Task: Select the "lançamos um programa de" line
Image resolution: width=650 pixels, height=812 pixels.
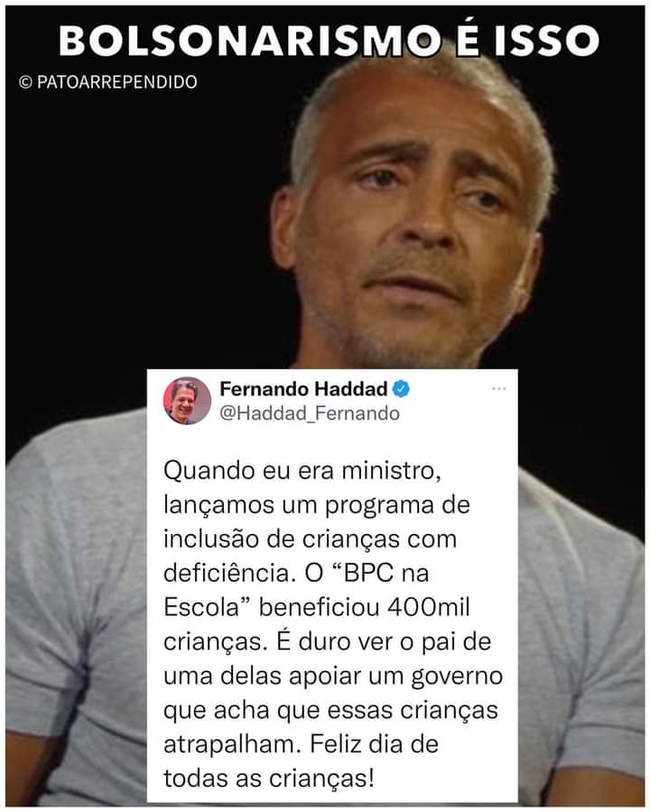Action: tap(317, 505)
